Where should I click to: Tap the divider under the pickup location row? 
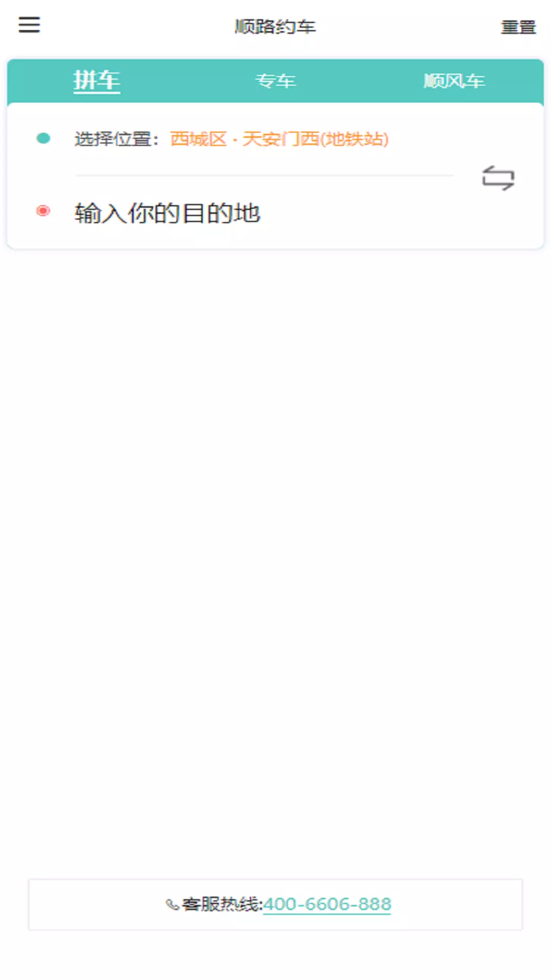pyautogui.click(x=265, y=175)
